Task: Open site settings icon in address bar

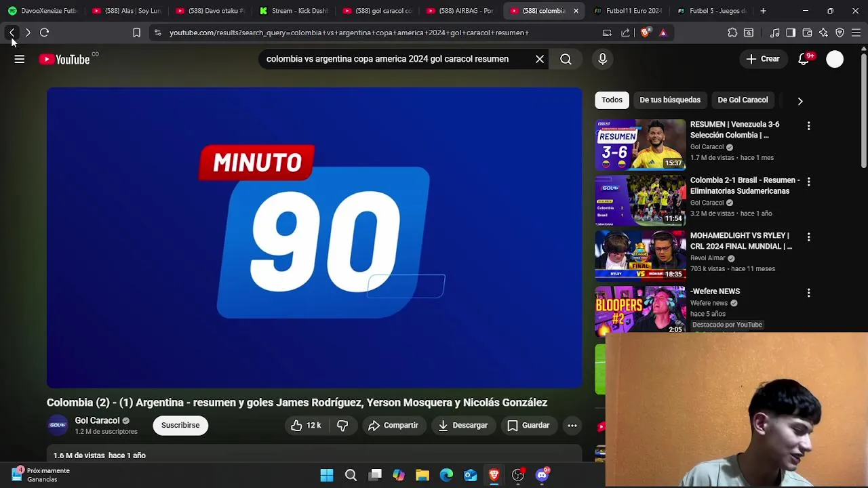Action: click(157, 33)
